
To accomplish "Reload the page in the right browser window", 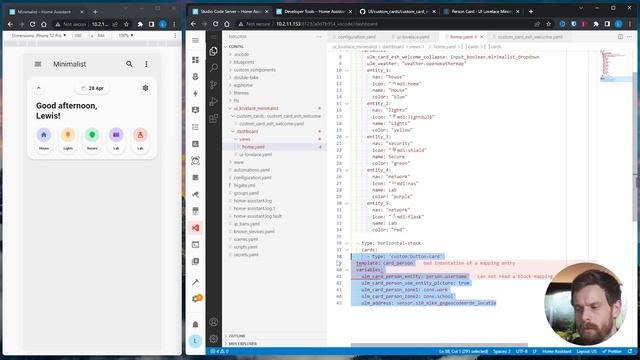I will (x=216, y=24).
